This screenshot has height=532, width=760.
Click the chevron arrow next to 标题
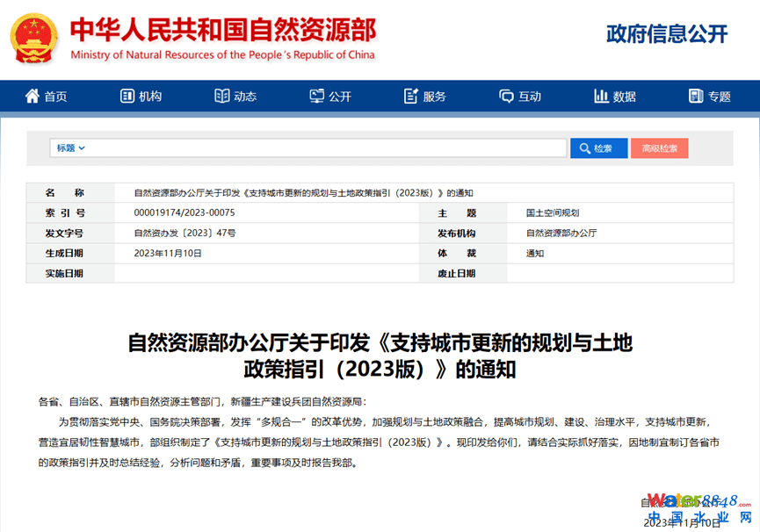point(82,148)
